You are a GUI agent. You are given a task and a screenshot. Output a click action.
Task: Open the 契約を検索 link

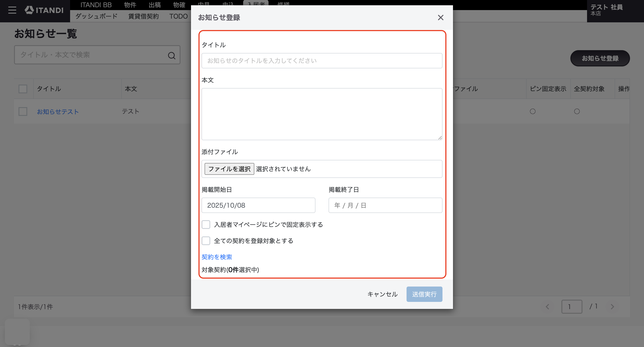pyautogui.click(x=217, y=257)
